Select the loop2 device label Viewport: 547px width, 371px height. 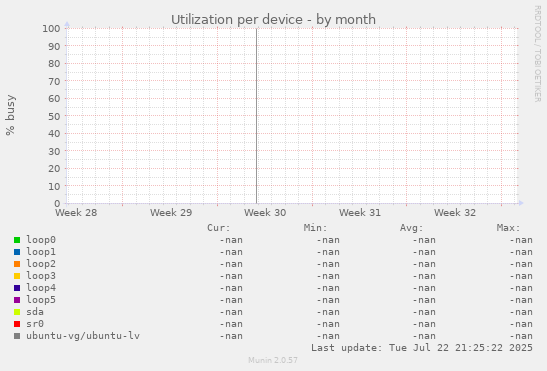(41, 264)
